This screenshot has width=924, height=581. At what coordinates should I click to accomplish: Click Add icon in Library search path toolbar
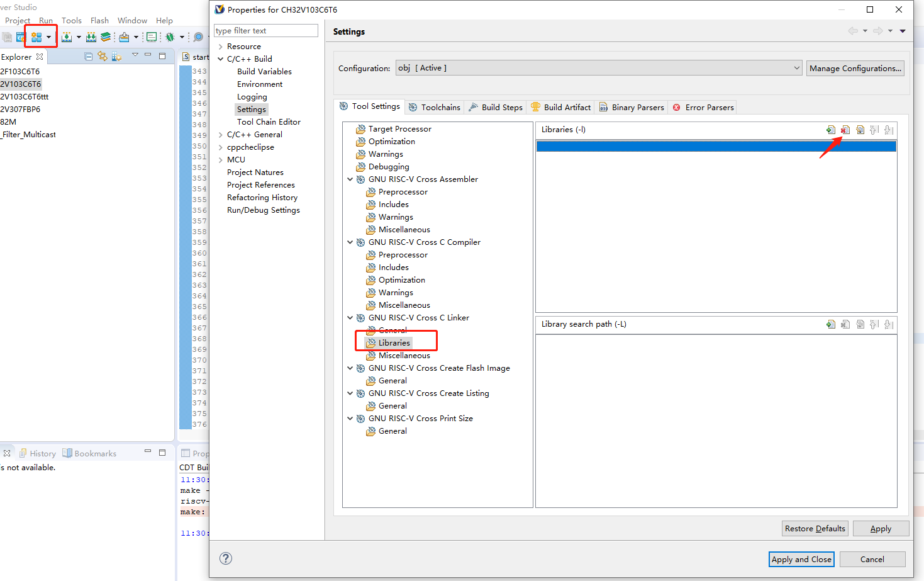[831, 324]
